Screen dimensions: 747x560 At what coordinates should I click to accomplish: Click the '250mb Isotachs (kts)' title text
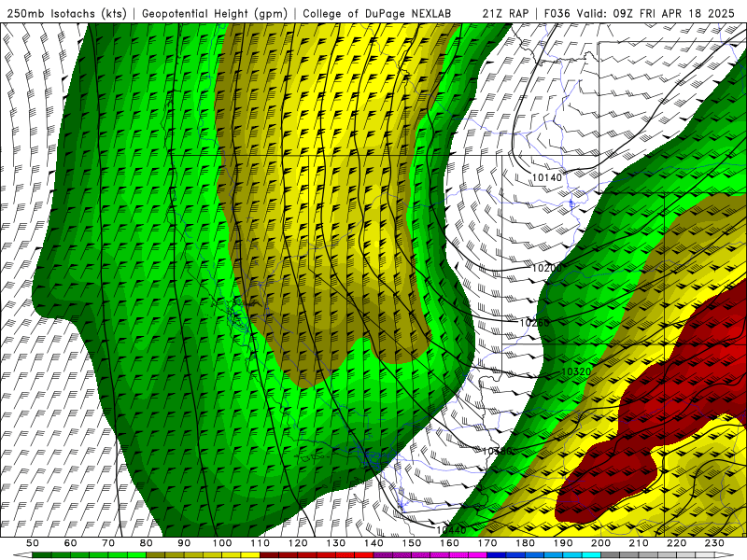(x=66, y=13)
